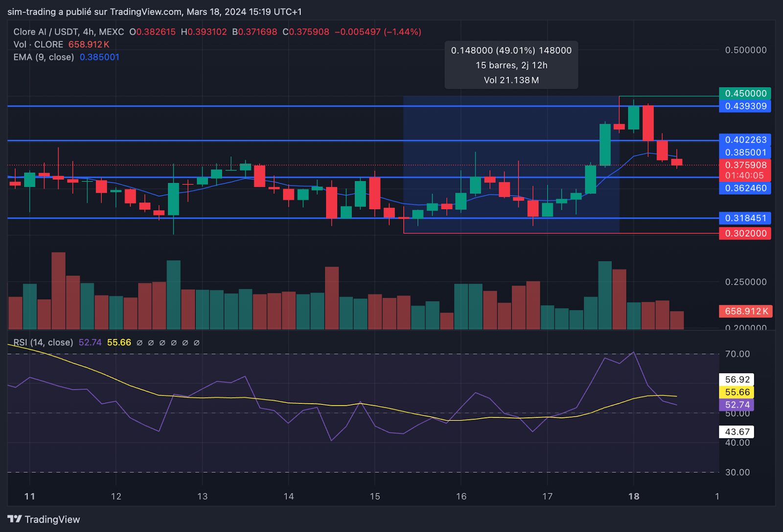Click the white 56.92 RSI axis label
The height and width of the screenshot is (532, 783).
(x=737, y=379)
